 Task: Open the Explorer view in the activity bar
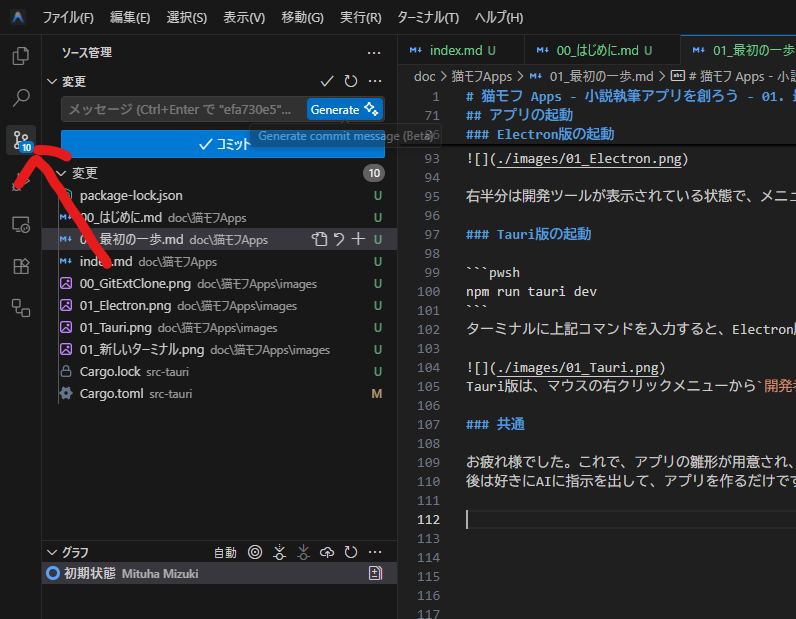(20, 56)
